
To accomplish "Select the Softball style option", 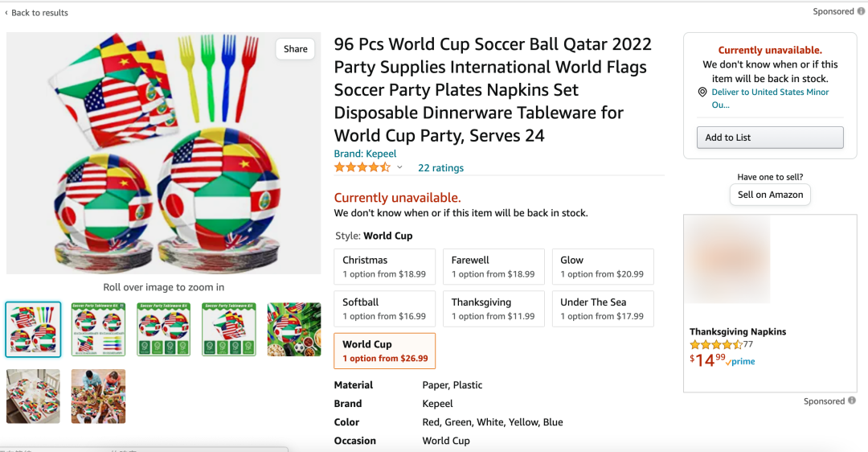I will [385, 309].
